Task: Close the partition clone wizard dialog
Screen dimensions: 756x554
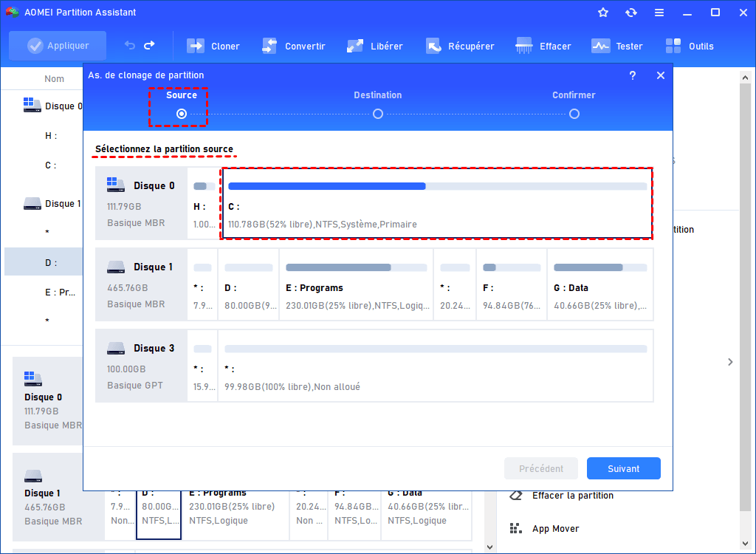Action: point(661,75)
